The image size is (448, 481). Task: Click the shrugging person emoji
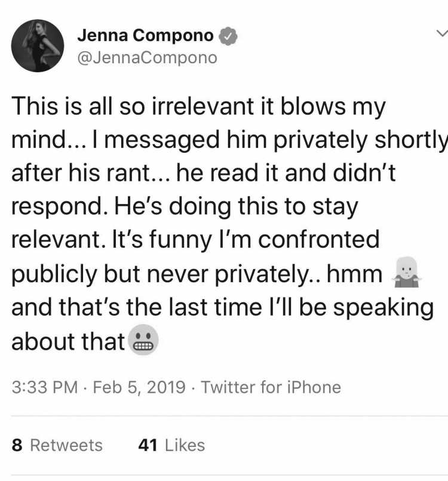tap(407, 272)
